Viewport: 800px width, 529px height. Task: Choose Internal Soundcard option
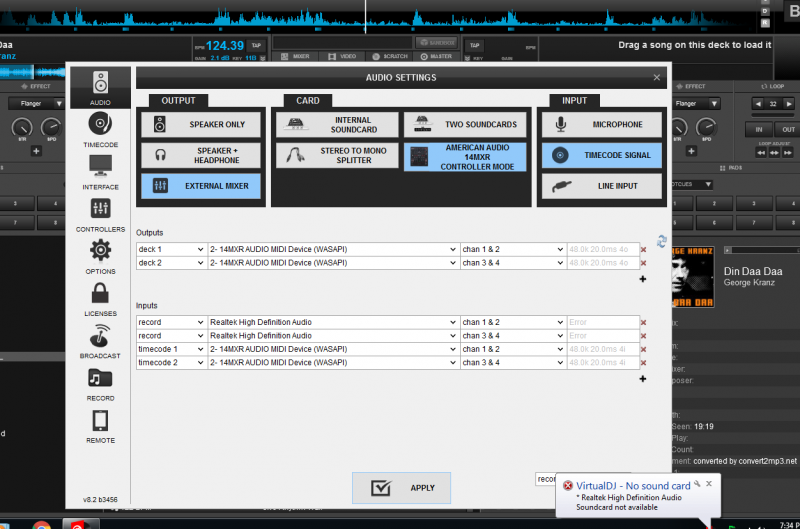coord(337,124)
